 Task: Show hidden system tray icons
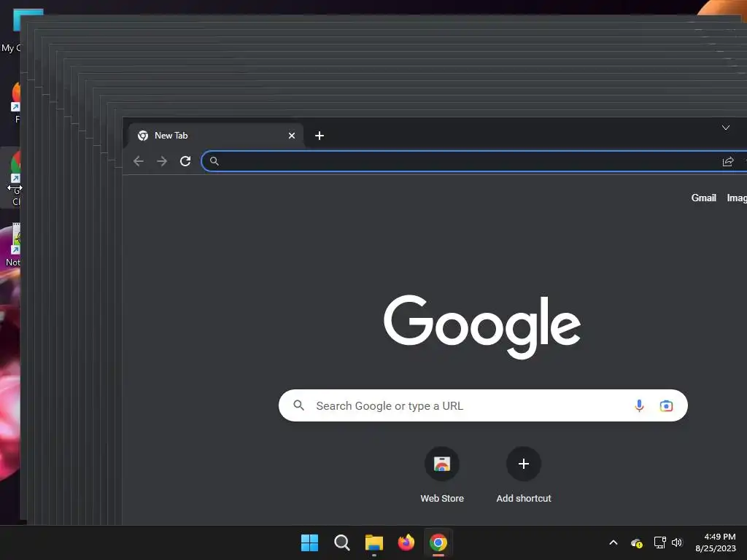[614, 542]
